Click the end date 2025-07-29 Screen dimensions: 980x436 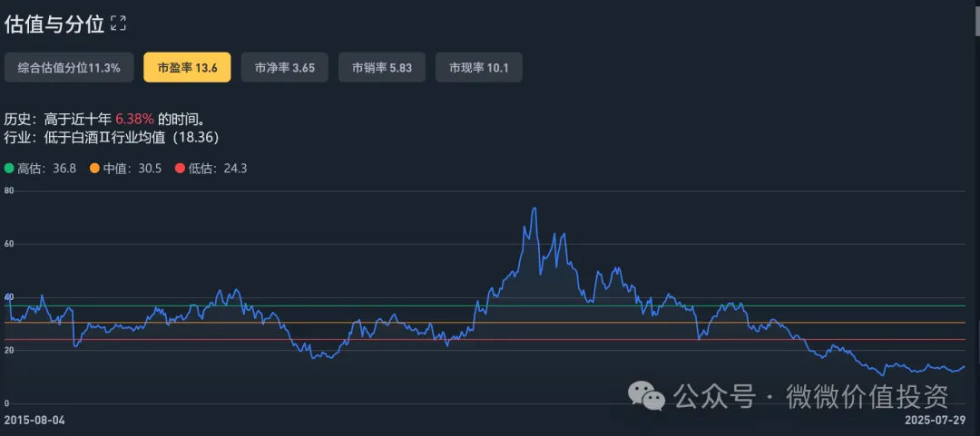tap(935, 420)
